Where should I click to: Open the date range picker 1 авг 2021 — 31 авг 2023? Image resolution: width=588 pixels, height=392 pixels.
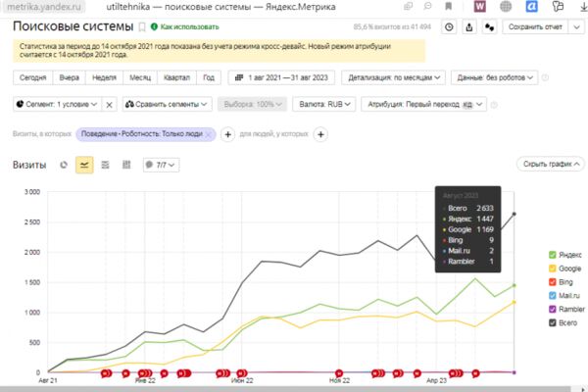[281, 77]
